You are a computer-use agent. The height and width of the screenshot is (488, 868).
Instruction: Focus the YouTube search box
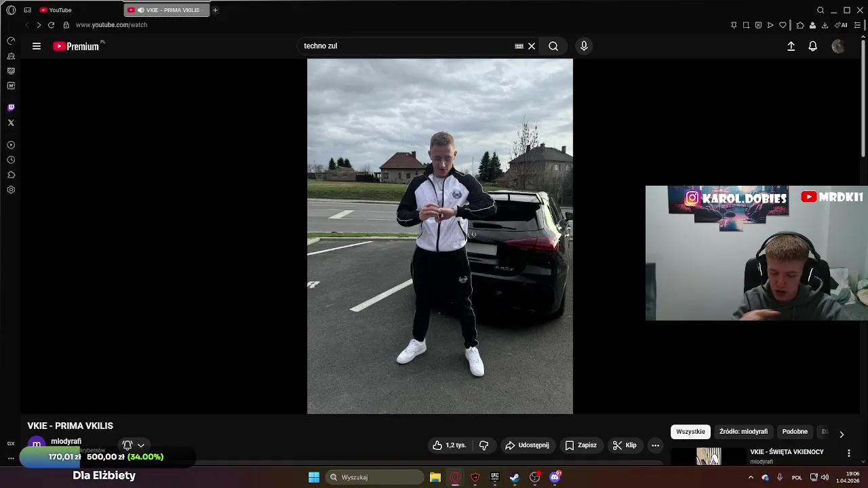[x=407, y=46]
